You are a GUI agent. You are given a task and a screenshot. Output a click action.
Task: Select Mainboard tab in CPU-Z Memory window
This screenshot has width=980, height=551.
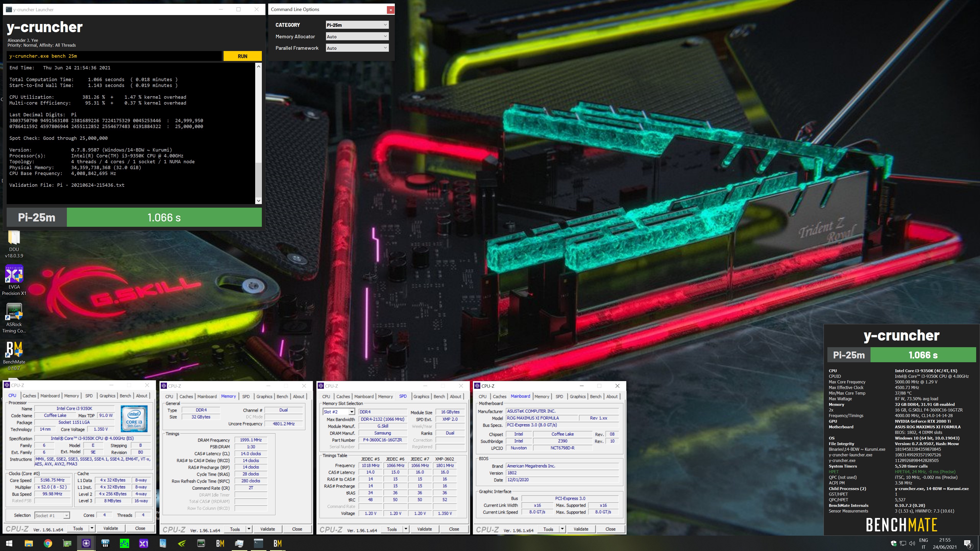207,397
